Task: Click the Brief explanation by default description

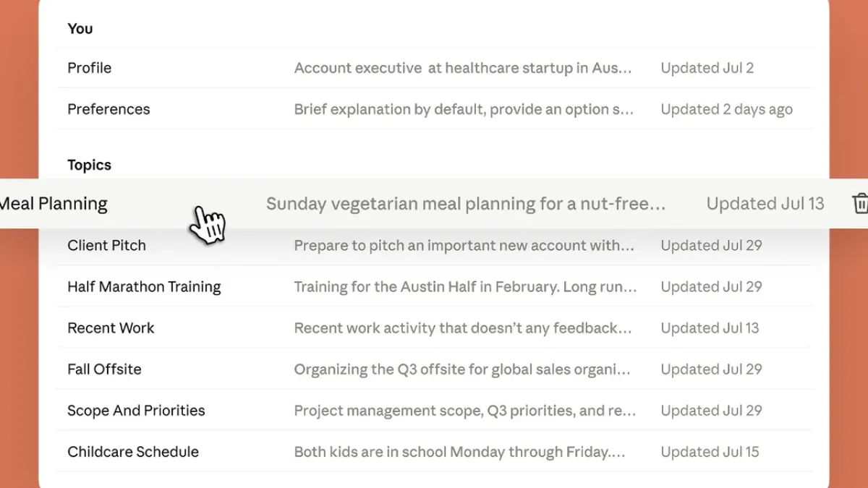Action: pos(464,109)
